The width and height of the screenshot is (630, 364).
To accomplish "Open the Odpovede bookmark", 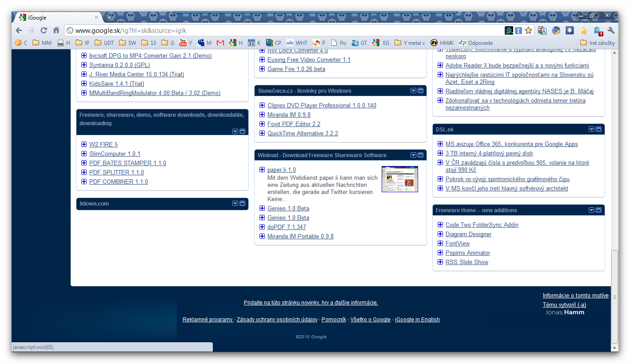I will (476, 43).
